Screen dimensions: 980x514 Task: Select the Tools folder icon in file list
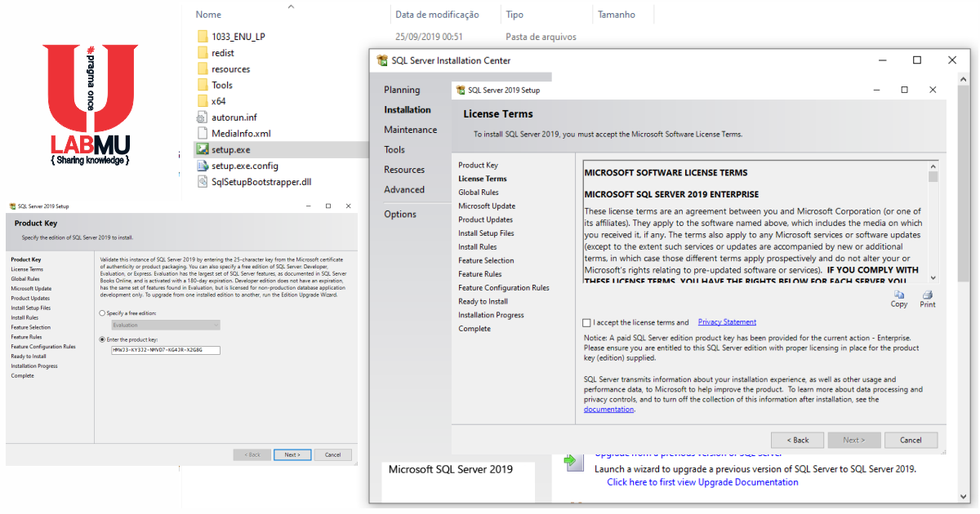tap(203, 85)
